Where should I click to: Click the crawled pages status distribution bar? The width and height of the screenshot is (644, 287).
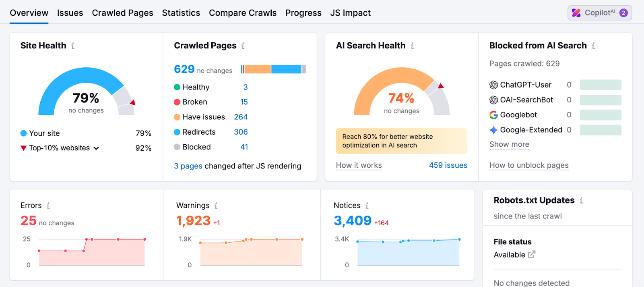click(274, 69)
